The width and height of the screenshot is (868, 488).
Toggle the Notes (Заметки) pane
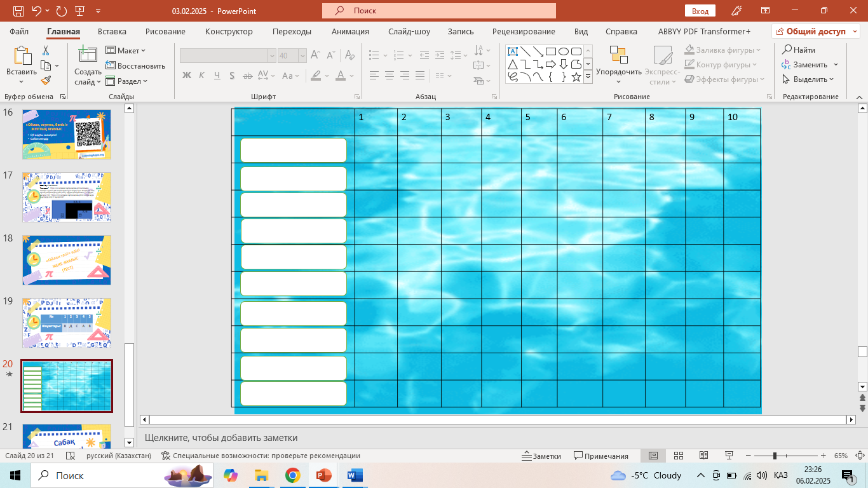point(541,456)
